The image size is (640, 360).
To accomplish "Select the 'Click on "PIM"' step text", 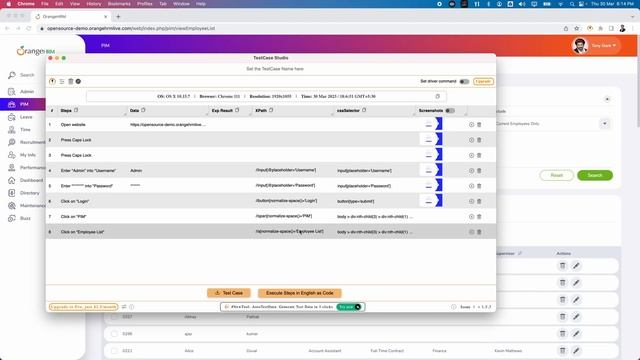I will click(x=73, y=217).
